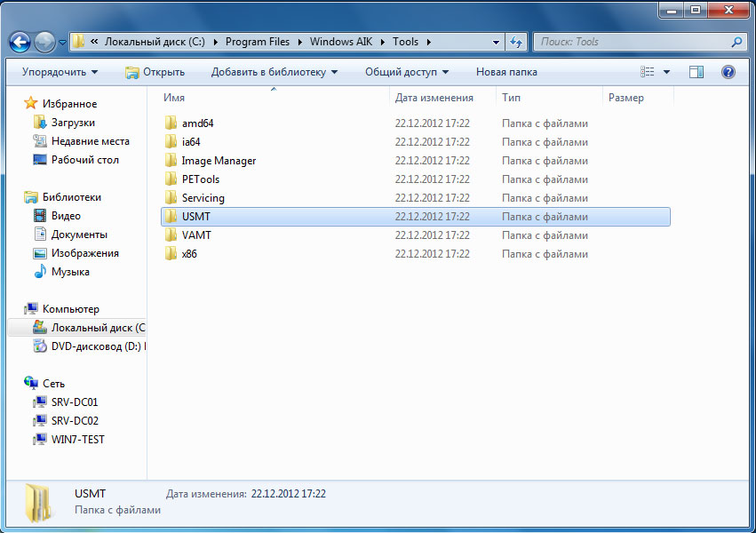Click 'Локальный диск (C:)' breadcrumb
The height and width of the screenshot is (533, 756).
click(155, 42)
